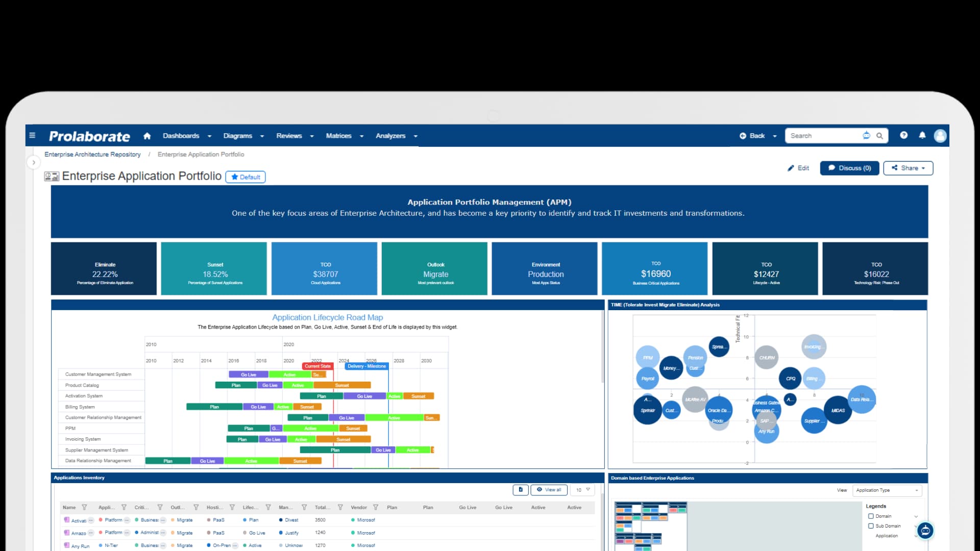980x551 pixels.
Task: Open the Eliminate 22.22% tile
Action: [x=104, y=268]
